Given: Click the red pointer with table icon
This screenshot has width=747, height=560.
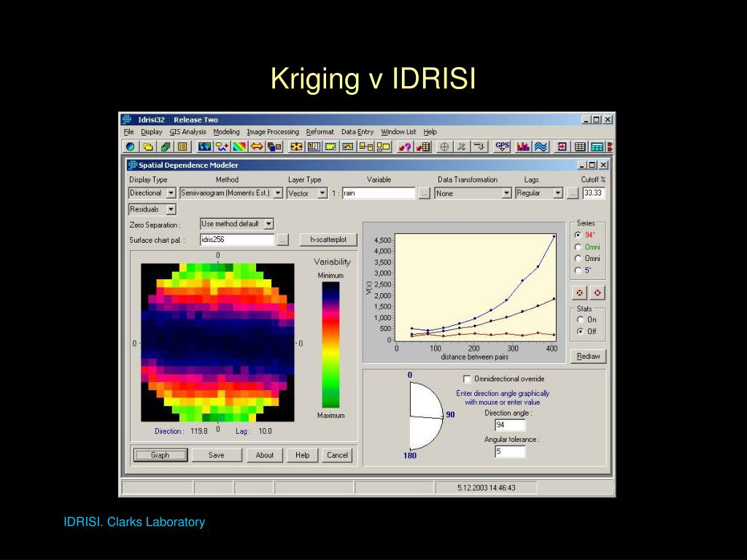Looking at the screenshot, I should (422, 147).
